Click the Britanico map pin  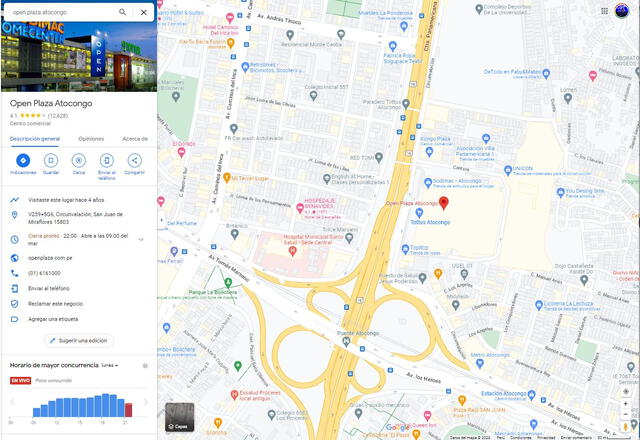[234, 234]
